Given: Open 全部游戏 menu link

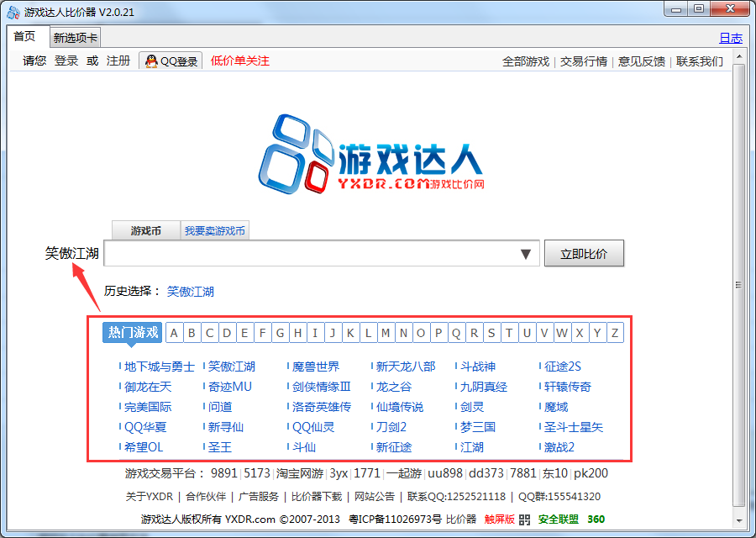Looking at the screenshot, I should 526,61.
